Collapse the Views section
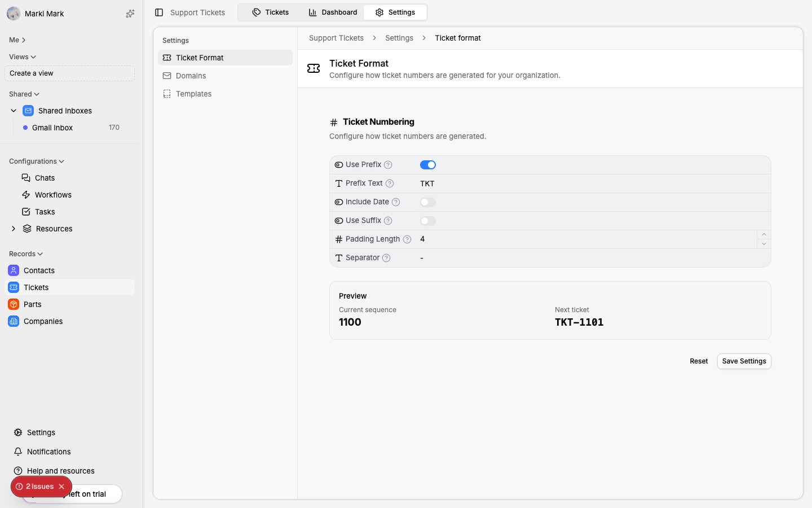This screenshot has width=812, height=508. click(x=23, y=57)
